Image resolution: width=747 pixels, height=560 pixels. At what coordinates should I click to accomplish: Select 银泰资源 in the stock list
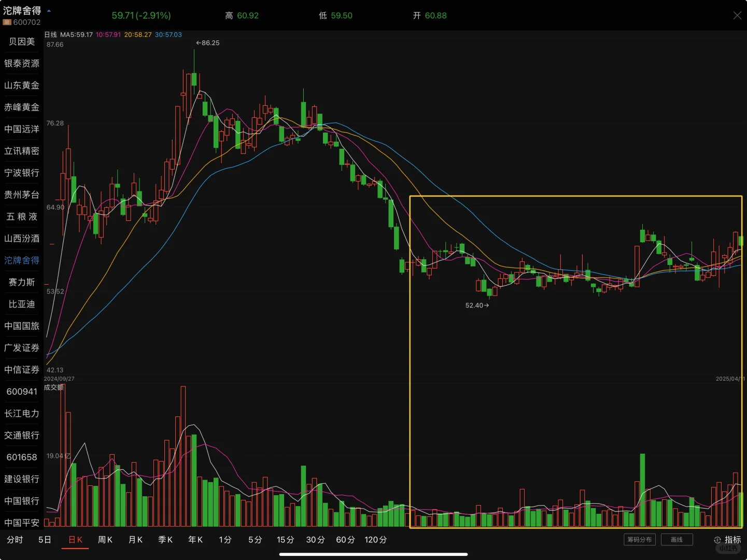(x=22, y=63)
